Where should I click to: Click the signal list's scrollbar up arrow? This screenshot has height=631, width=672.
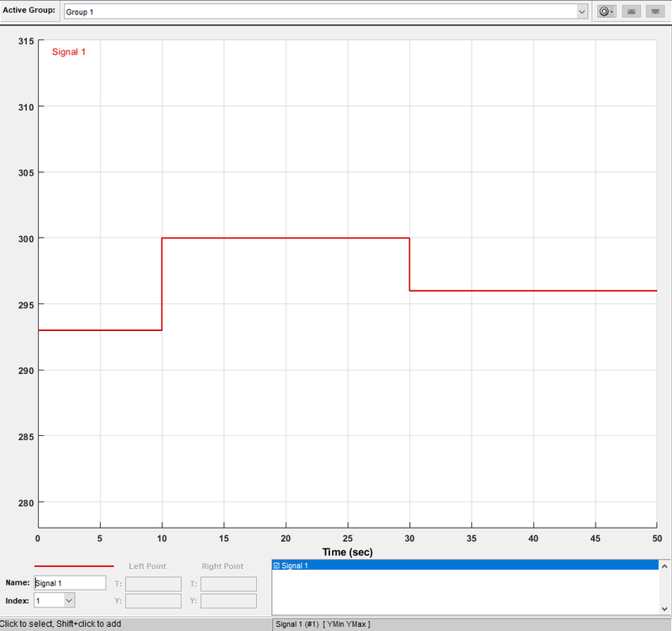(664, 565)
